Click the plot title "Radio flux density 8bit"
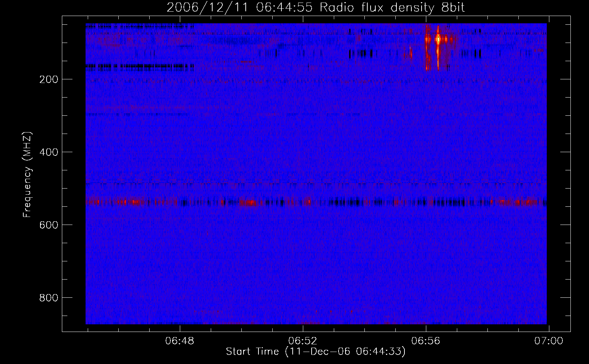Viewport: 589px width, 364px height. click(392, 8)
